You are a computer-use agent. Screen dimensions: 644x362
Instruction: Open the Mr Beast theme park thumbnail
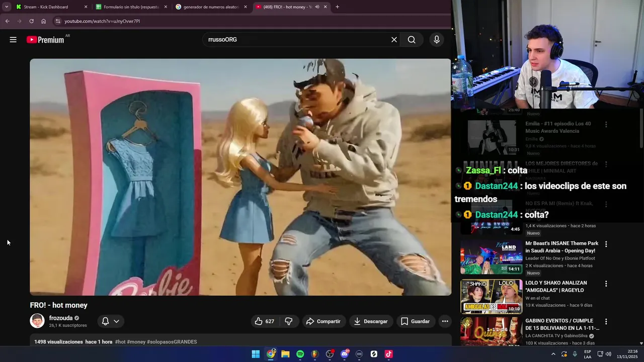pos(492,256)
